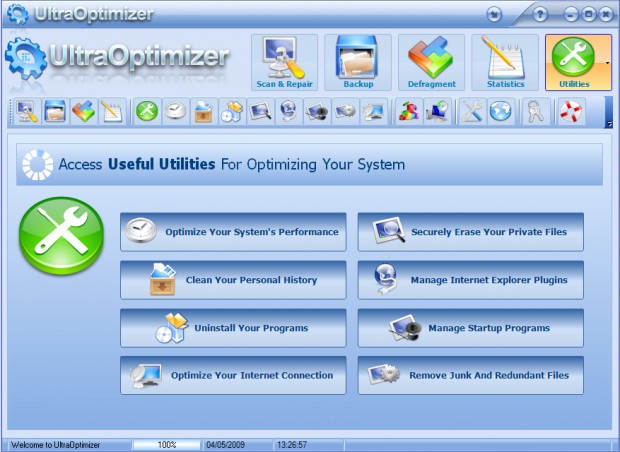
Task: Click the magnifier secure erase toolbar icon
Action: 260,111
